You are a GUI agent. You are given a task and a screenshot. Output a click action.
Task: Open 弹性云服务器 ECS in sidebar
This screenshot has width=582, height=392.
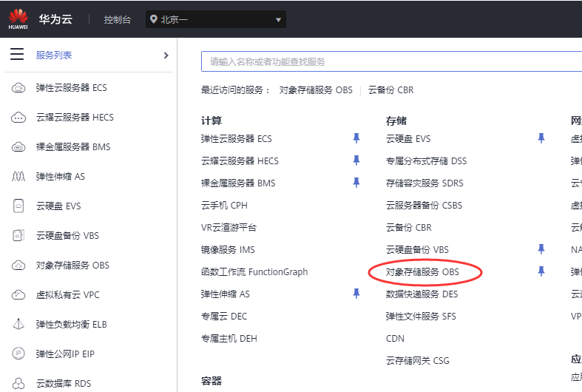pos(71,88)
